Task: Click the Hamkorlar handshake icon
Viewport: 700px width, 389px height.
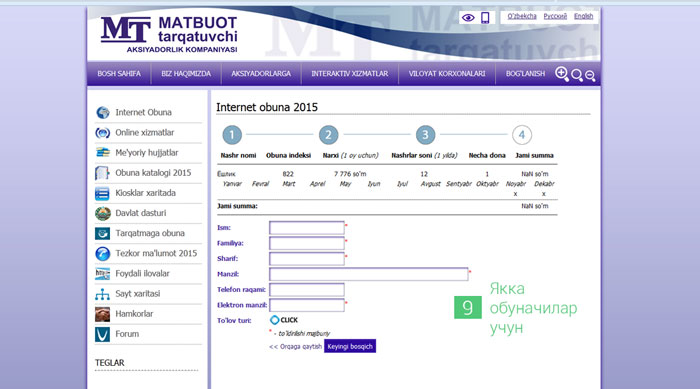Action: [x=102, y=314]
